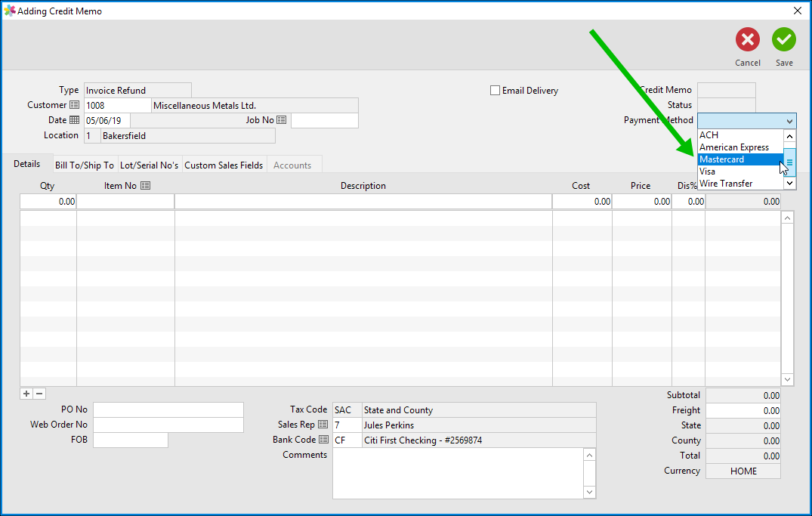Click line grid scroll up arrow

click(x=787, y=218)
